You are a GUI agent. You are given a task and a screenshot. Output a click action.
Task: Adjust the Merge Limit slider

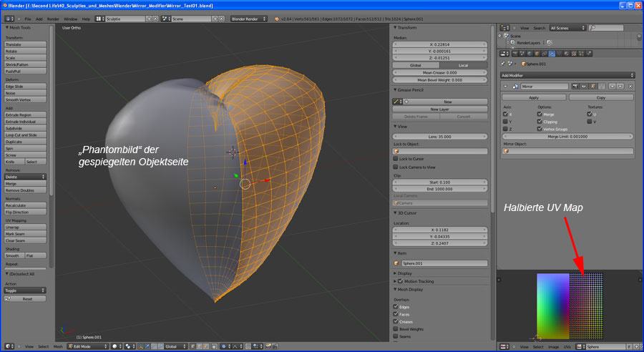pos(567,136)
